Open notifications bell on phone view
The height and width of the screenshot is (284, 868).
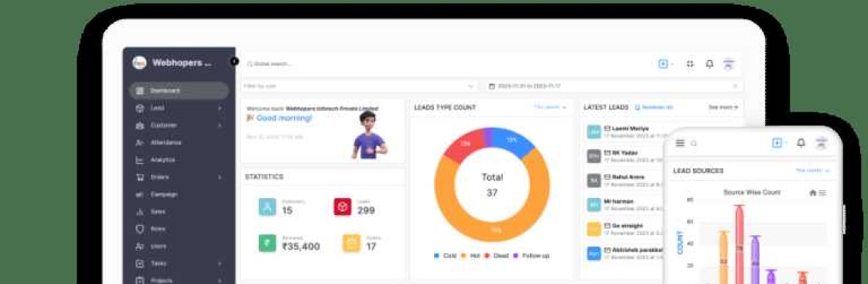(801, 143)
